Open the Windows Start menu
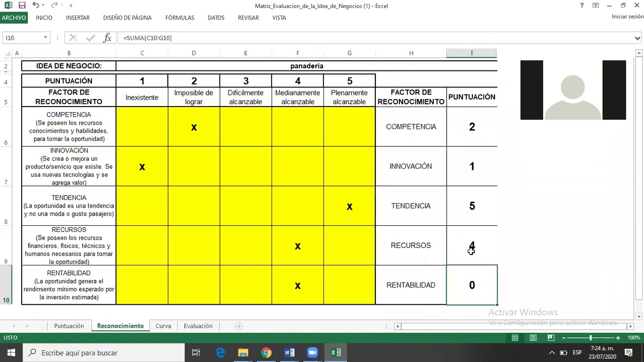The width and height of the screenshot is (644, 362). pyautogui.click(x=11, y=352)
